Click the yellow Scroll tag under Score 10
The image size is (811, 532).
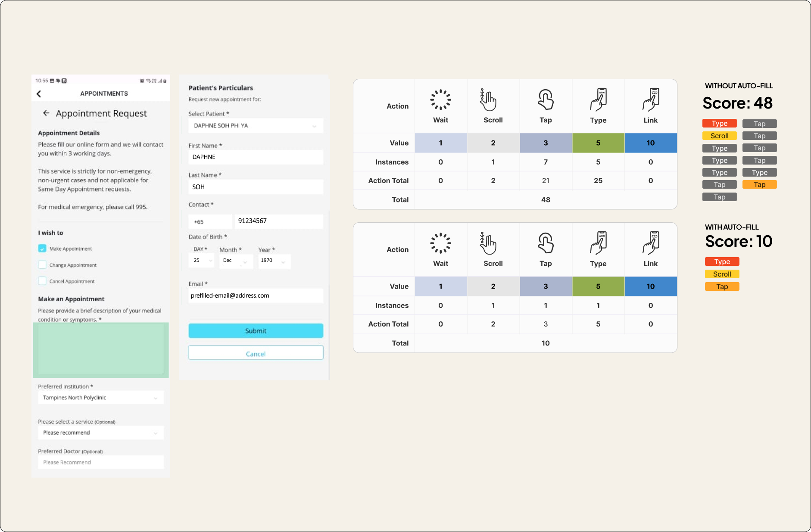click(722, 274)
